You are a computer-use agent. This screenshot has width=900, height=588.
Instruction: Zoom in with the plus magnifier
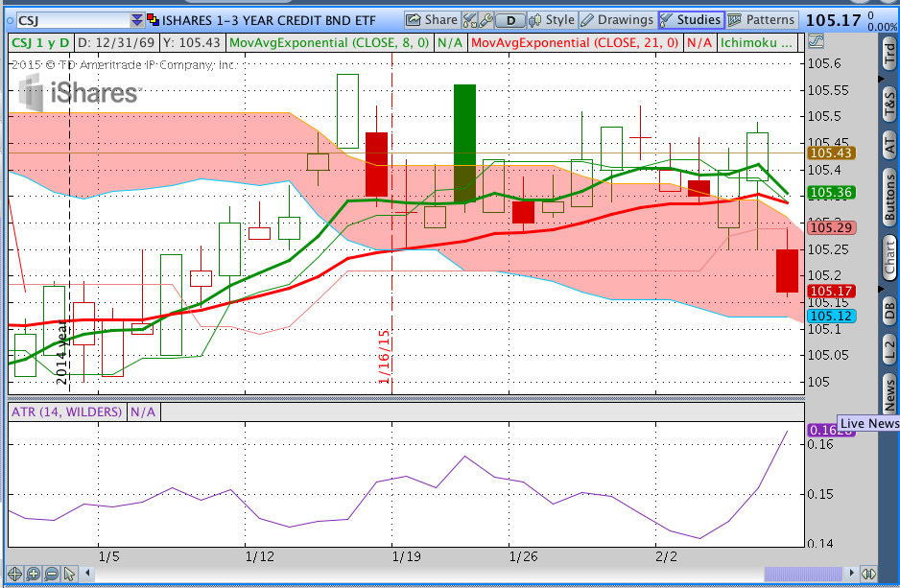tap(34, 574)
